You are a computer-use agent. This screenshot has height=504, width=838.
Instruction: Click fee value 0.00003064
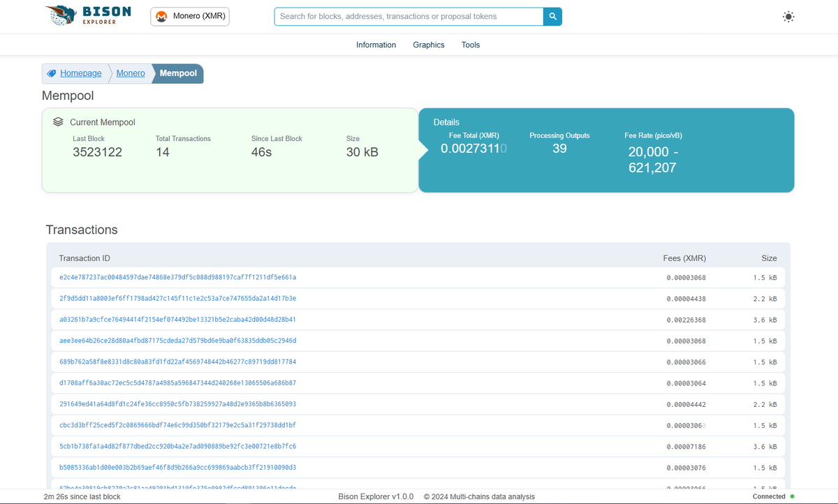[x=686, y=383]
